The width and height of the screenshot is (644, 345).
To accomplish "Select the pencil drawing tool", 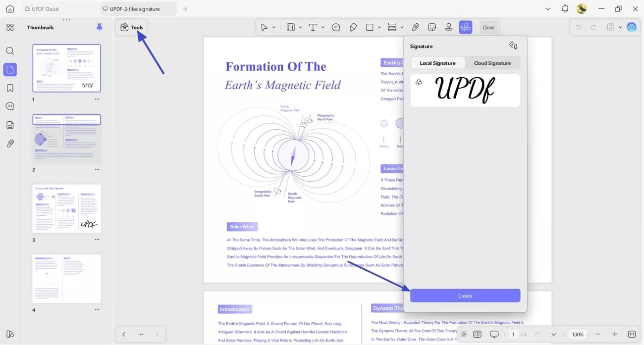I will 353,27.
